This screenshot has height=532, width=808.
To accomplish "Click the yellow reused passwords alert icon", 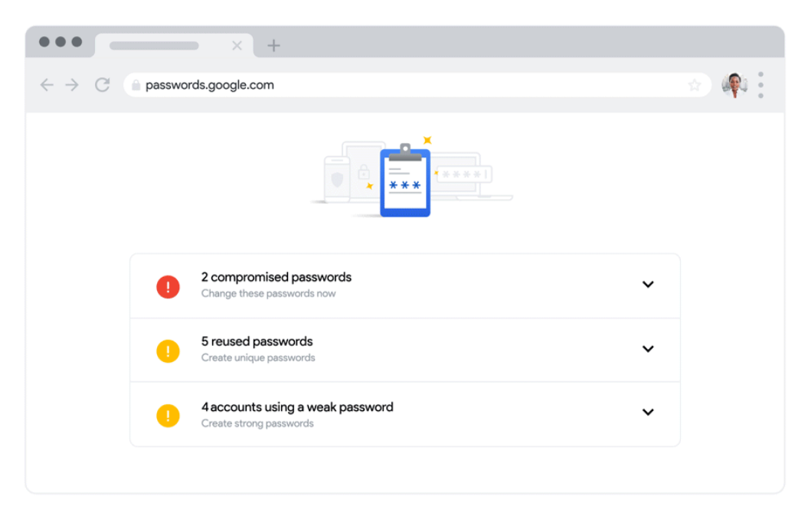I will pyautogui.click(x=168, y=351).
